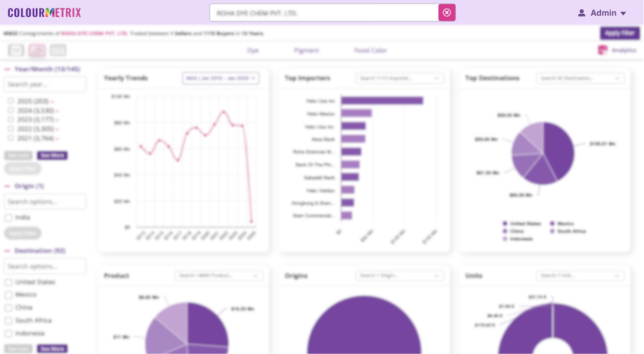Collapse the Year/Month filter section

click(7, 70)
